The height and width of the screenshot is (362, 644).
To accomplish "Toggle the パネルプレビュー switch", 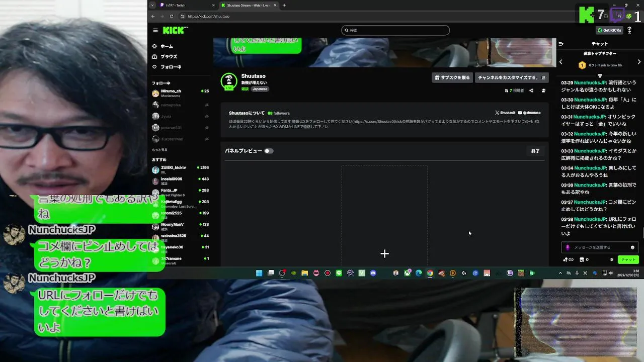I will coord(269,151).
